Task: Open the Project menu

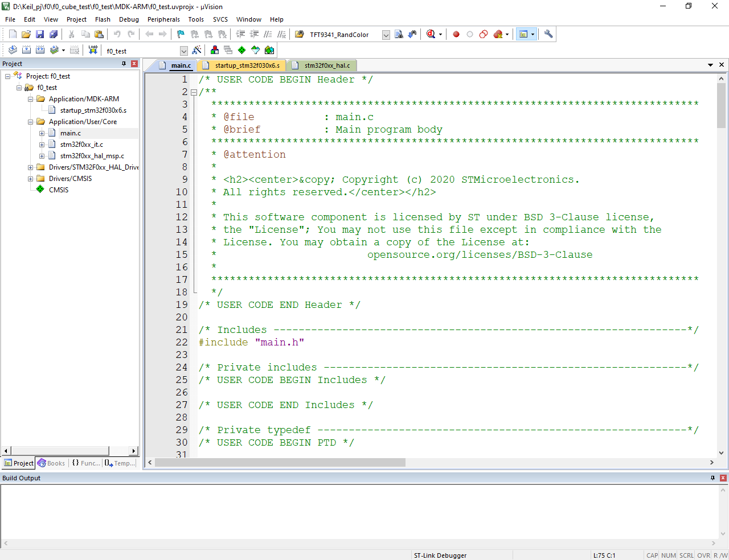Action: tap(76, 19)
